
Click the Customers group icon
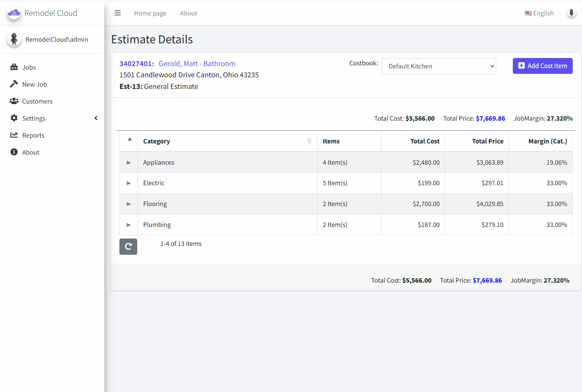[14, 101]
